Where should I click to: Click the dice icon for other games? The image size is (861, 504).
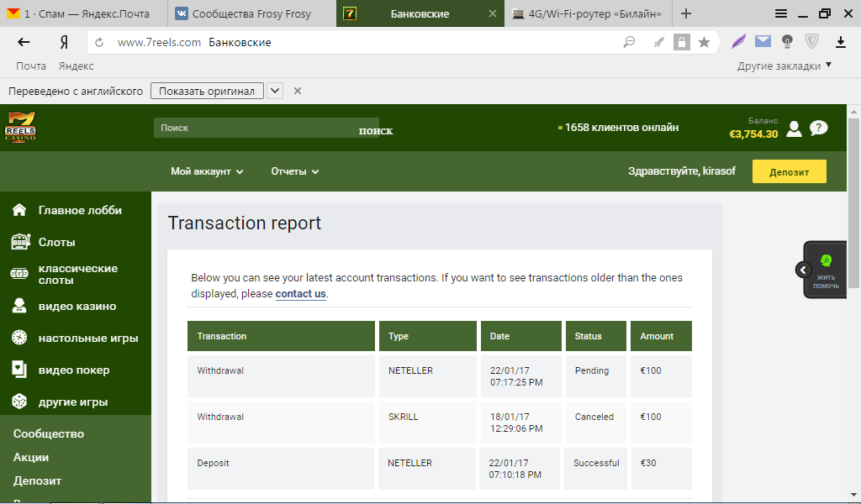coord(19,402)
